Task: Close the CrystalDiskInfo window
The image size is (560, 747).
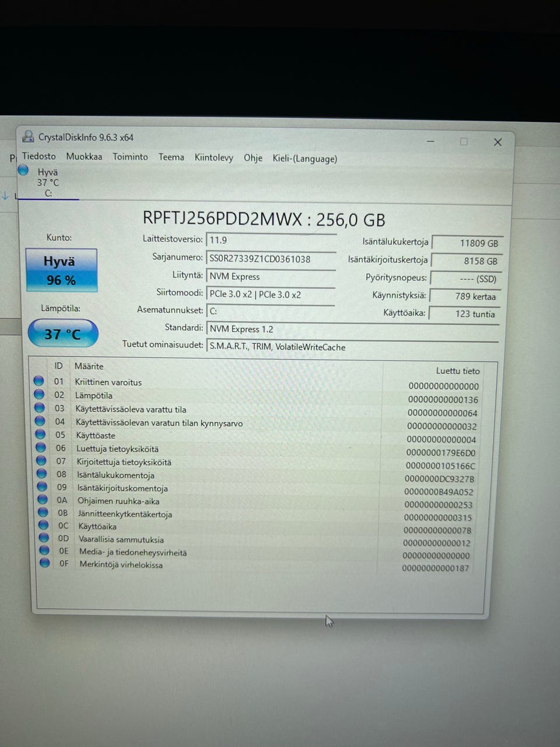Action: point(498,142)
